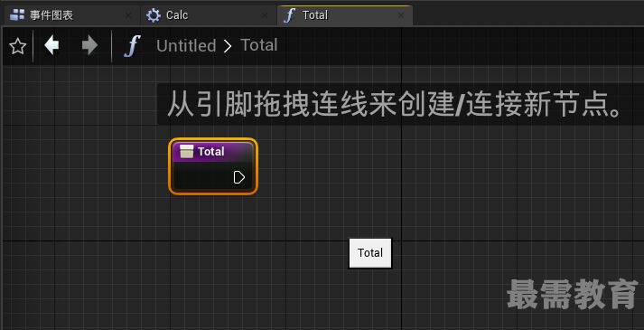This screenshot has width=644, height=330.
Task: Click the event graph tab grid icon
Action: 17,15
